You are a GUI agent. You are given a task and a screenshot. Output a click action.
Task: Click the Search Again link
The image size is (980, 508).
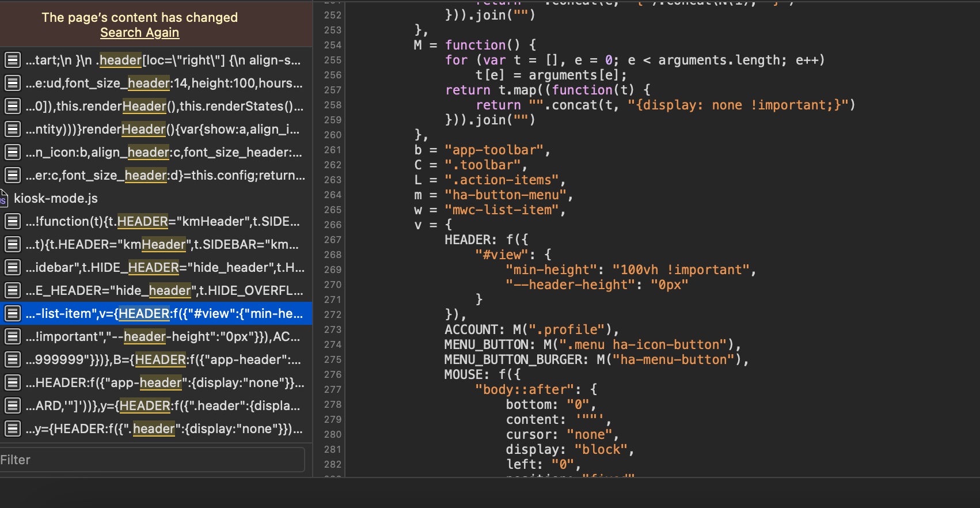tap(139, 33)
